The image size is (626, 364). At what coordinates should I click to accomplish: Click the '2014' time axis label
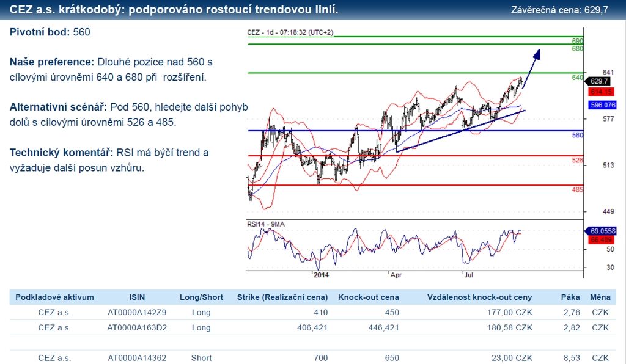coord(322,275)
